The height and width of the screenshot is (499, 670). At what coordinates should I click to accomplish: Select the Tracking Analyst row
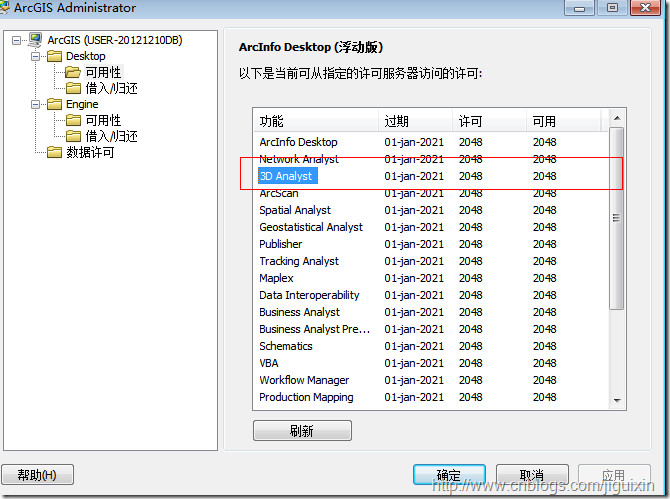(432, 261)
